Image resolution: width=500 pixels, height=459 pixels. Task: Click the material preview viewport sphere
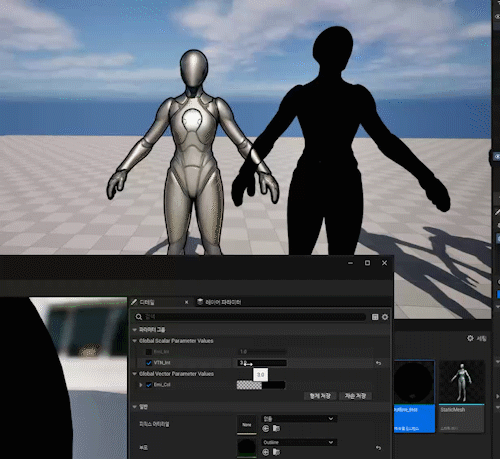[x=35, y=378]
